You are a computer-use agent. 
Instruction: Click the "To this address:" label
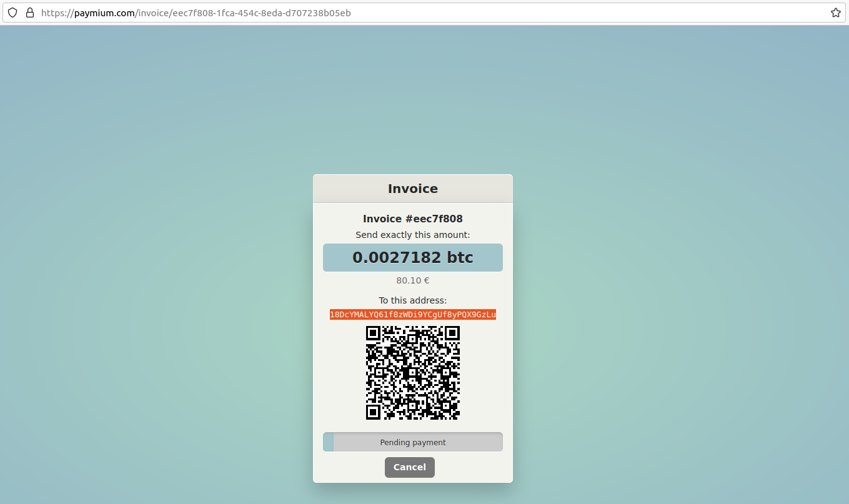(x=413, y=300)
